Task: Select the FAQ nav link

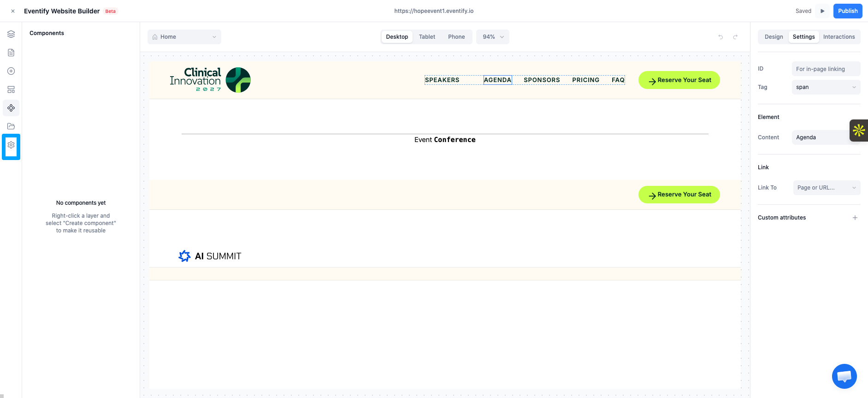Action: pos(618,80)
